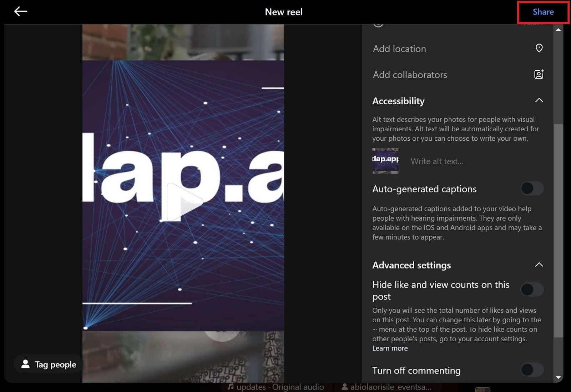Screen dimensions: 571x392
Task: Share the new reel
Action: [x=543, y=12]
